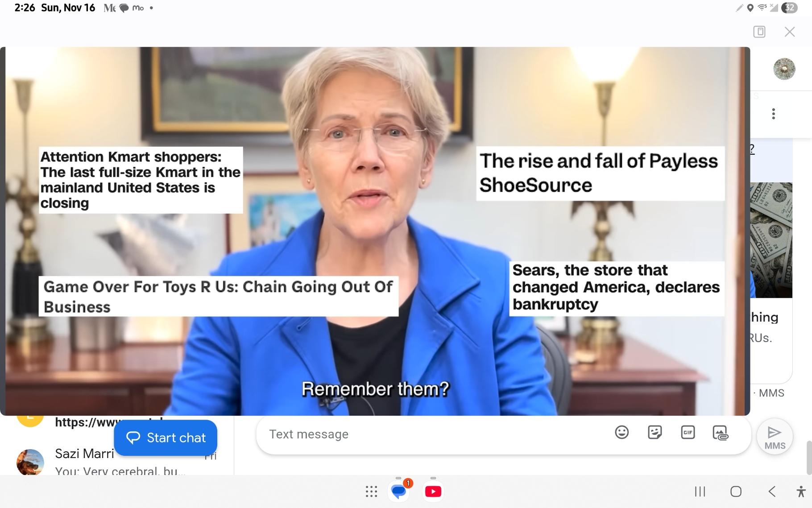The image size is (812, 508).
Task: Tap the contact profile avatar
Action: tap(784, 69)
